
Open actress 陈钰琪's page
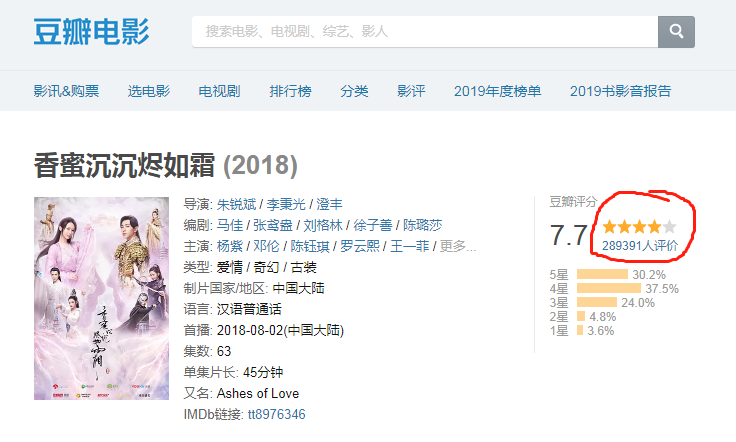(310, 246)
